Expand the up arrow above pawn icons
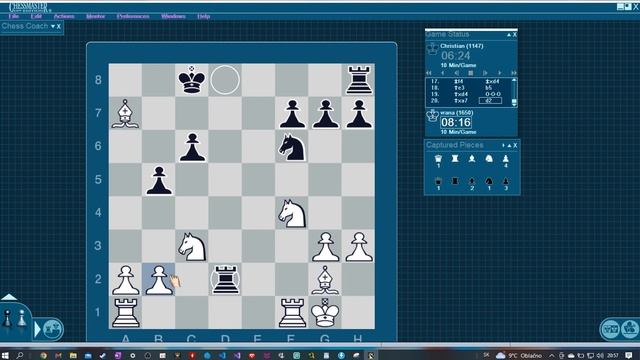This screenshot has width=640, height=360. click(9, 297)
